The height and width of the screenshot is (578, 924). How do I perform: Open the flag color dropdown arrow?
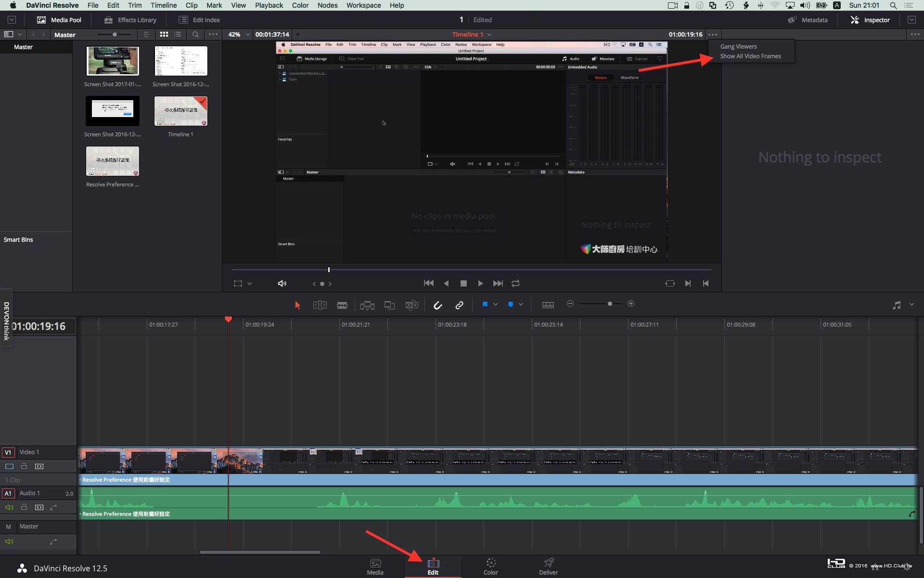point(495,304)
